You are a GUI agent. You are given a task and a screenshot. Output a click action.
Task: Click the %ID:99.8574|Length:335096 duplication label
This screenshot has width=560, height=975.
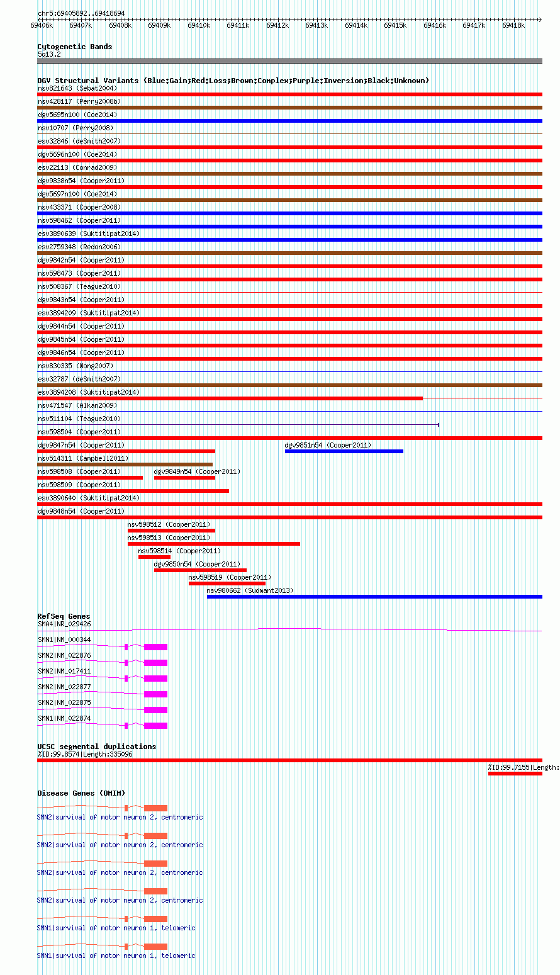point(85,754)
